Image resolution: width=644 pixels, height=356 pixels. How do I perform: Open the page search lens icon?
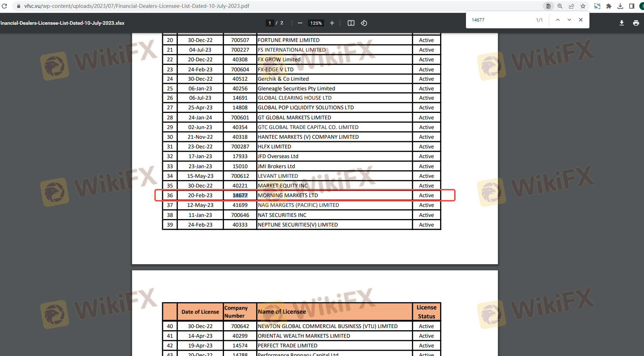click(x=548, y=6)
